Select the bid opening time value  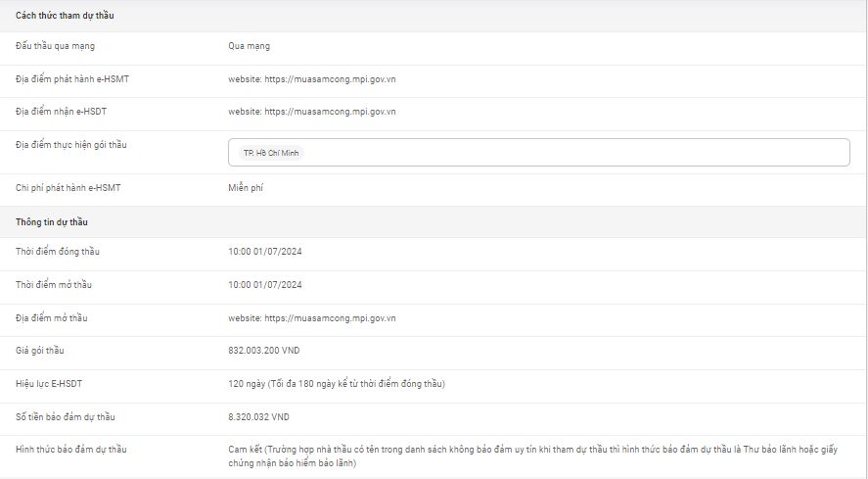pos(264,285)
